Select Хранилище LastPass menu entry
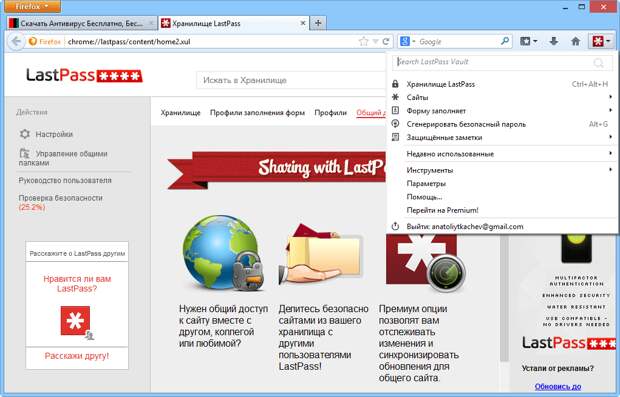Viewport: 620px width, 397px height. coord(501,84)
